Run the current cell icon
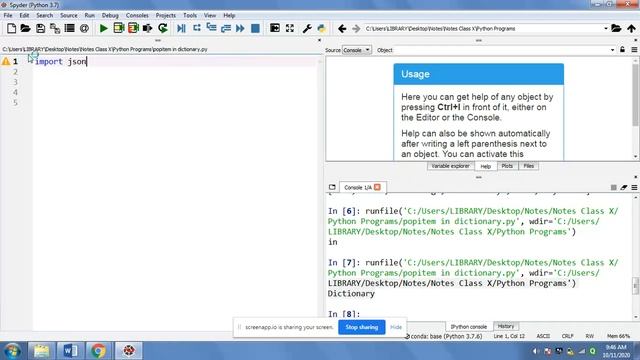Image resolution: width=640 pixels, height=360 pixels. [118, 28]
